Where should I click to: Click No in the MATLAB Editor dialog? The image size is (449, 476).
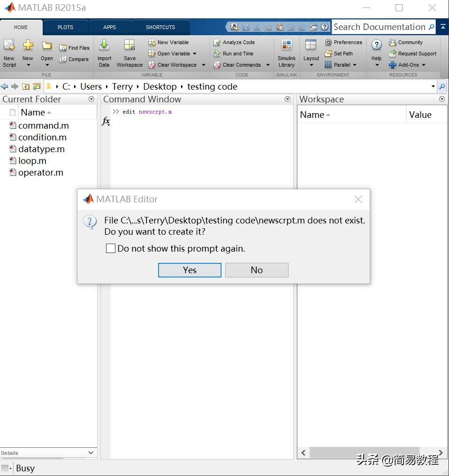click(257, 270)
